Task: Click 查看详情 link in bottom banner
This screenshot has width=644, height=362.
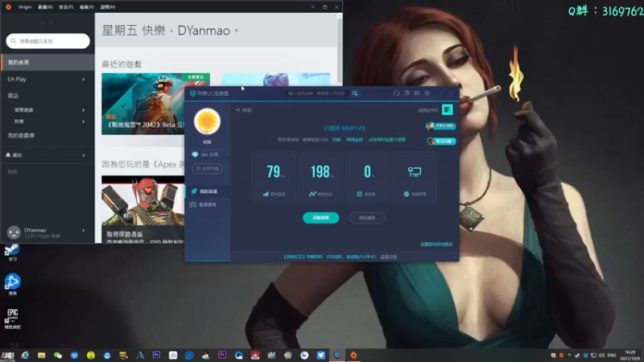Action: 389,257
